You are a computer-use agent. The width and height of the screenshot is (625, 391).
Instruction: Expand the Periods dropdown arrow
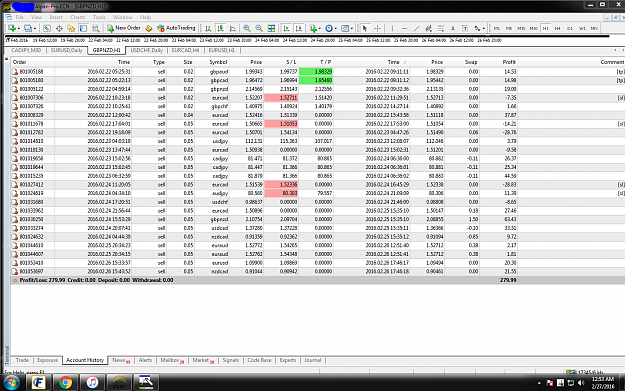point(336,29)
